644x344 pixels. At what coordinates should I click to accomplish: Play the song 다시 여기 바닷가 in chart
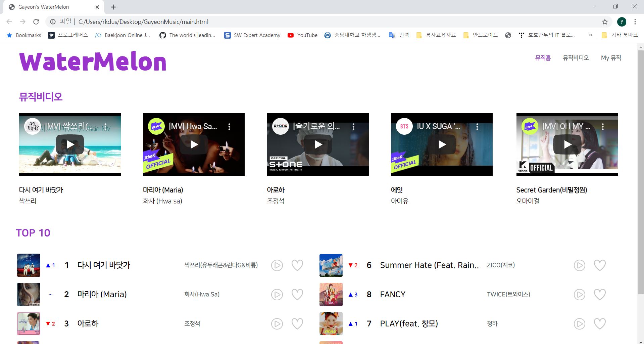(x=277, y=265)
